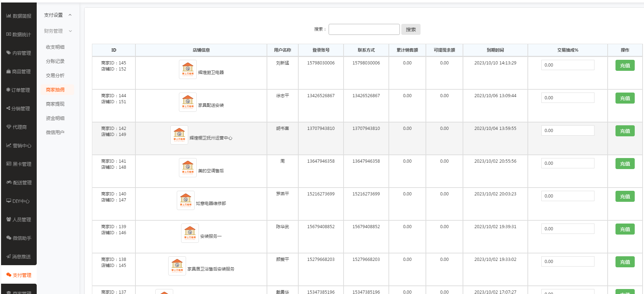The width and height of the screenshot is (644, 294).
Task: Click 充值 for the 美的空调售后 row
Action: point(625,164)
